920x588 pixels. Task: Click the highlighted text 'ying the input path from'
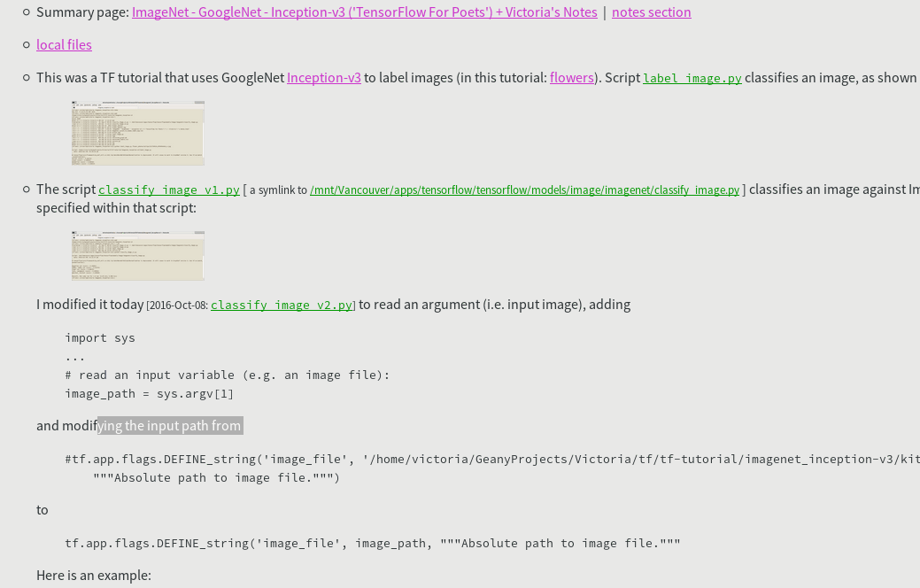(x=169, y=426)
